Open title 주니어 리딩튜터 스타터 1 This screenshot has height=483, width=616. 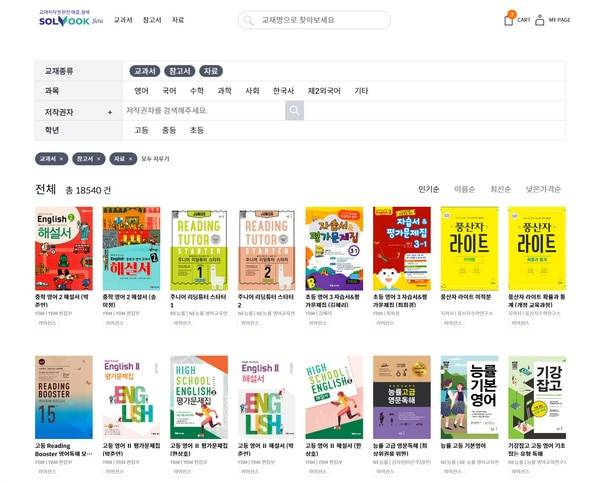click(198, 301)
